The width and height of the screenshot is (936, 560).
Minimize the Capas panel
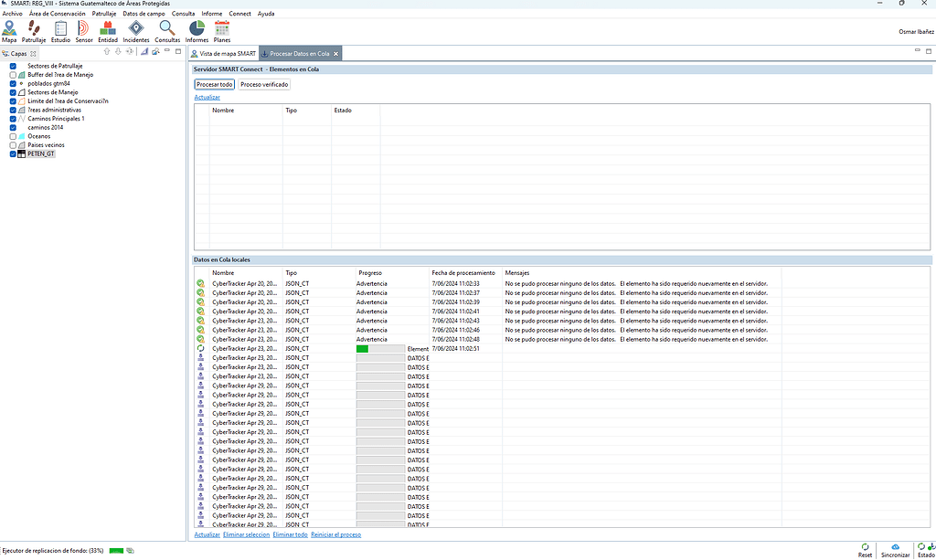tap(168, 51)
